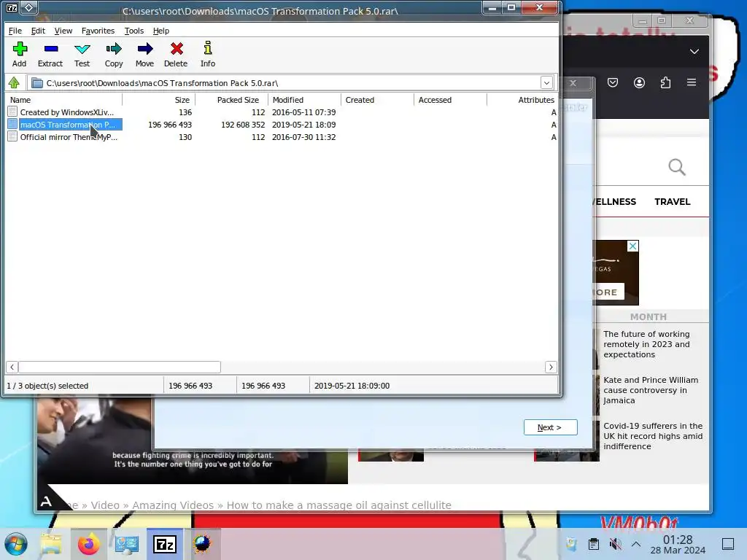Open the Tools menu
747x560 pixels.
click(x=134, y=31)
